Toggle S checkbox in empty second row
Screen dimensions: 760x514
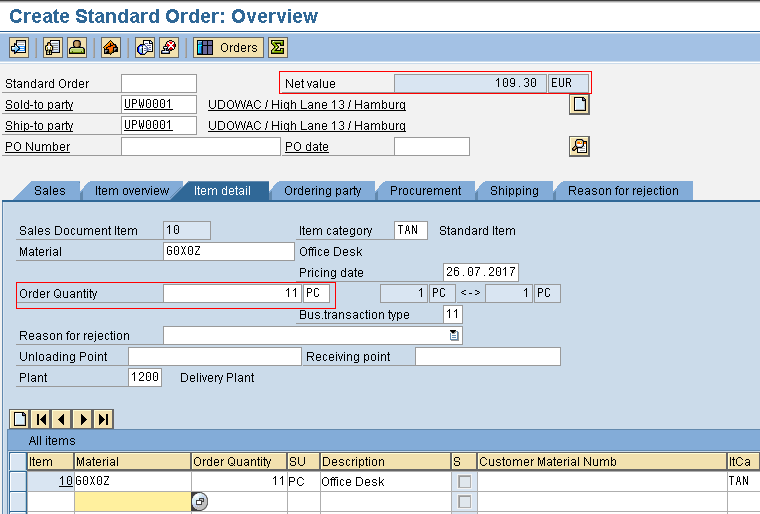[464, 501]
